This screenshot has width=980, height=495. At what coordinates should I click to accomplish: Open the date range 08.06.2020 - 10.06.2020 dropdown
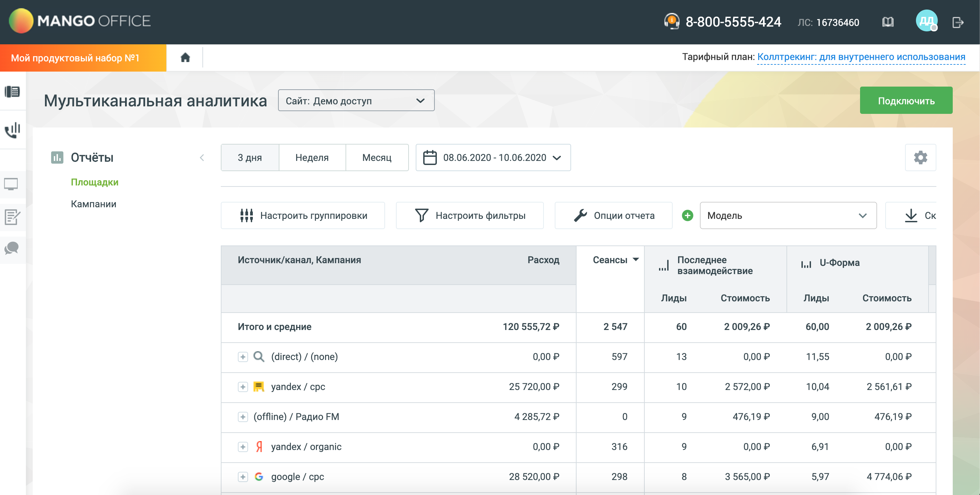(493, 157)
